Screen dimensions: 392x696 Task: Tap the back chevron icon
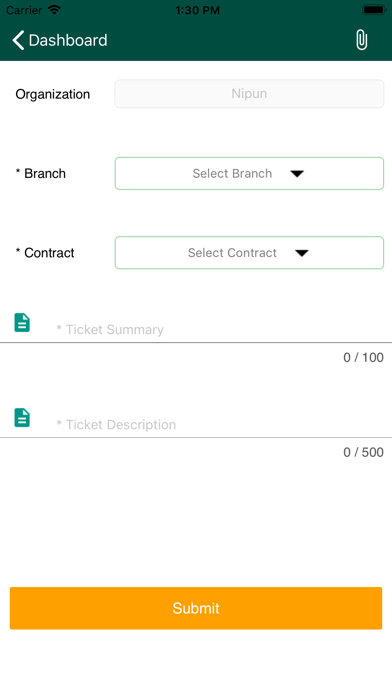18,40
